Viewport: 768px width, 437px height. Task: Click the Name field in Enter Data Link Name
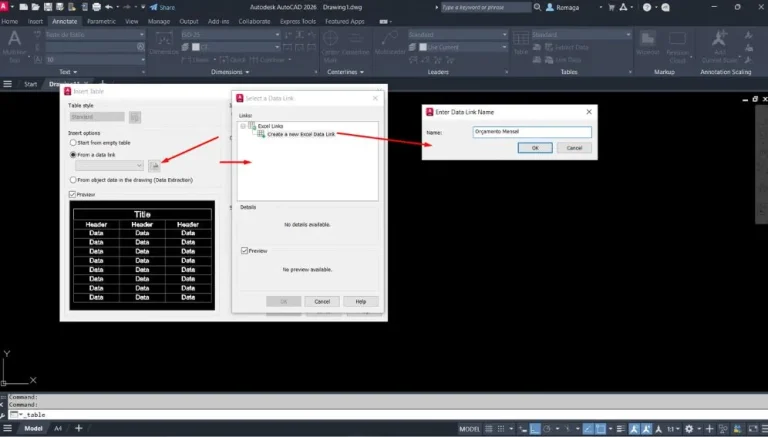point(532,132)
